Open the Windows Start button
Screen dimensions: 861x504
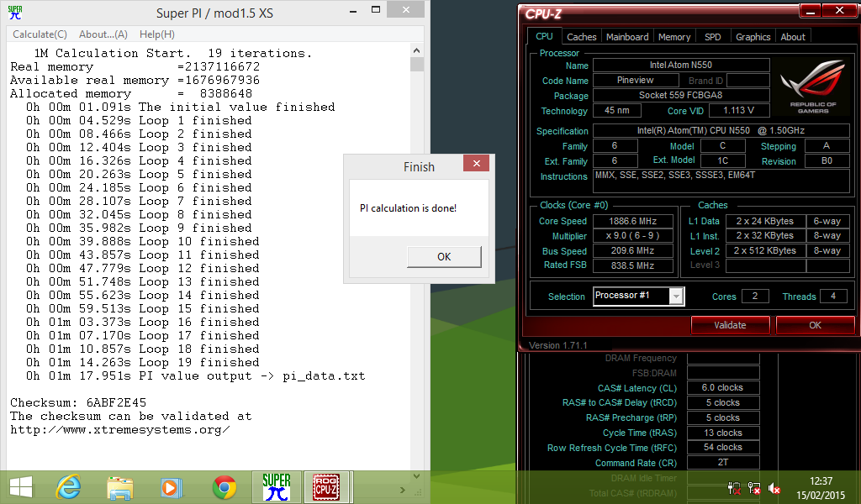(21, 487)
